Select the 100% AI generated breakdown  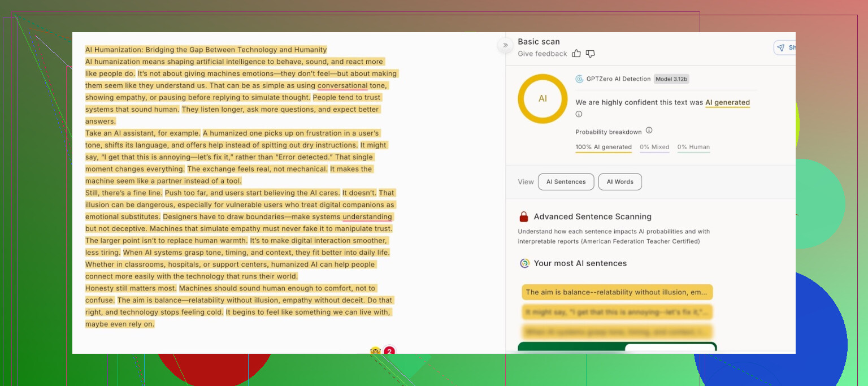click(x=603, y=147)
